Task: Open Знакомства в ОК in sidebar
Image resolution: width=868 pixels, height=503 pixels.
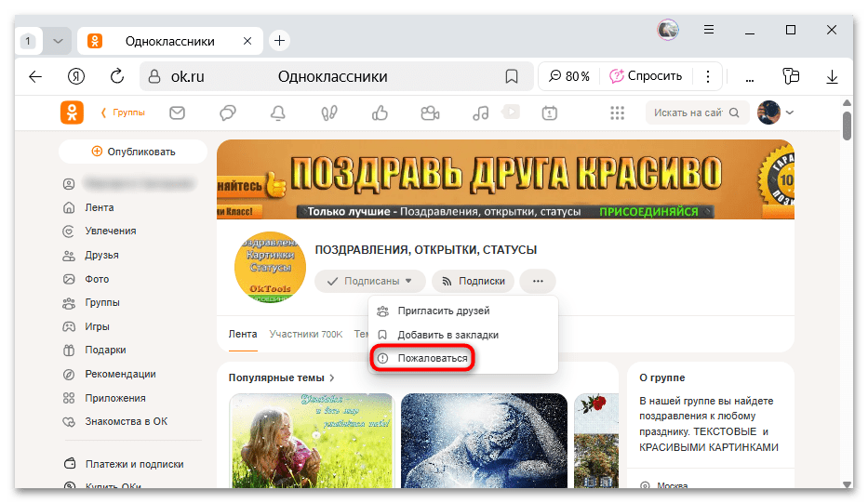Action: [x=115, y=422]
